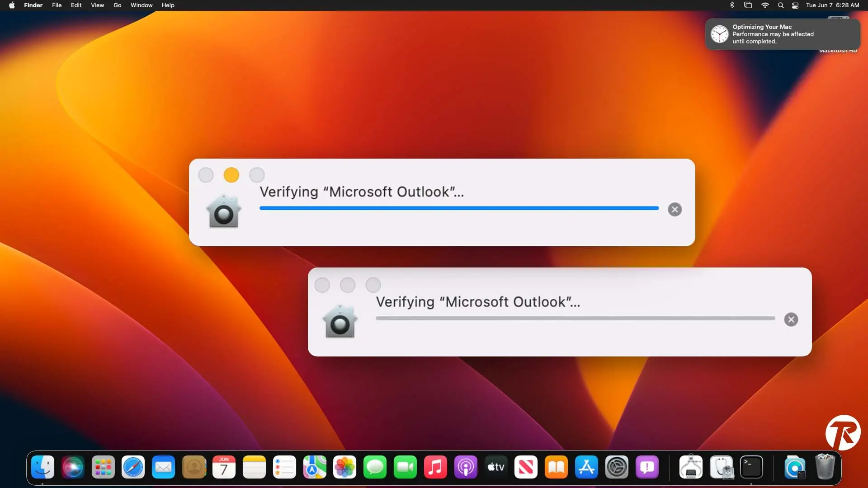Open the Podcasts app
This screenshot has width=868, height=488.
[466, 467]
